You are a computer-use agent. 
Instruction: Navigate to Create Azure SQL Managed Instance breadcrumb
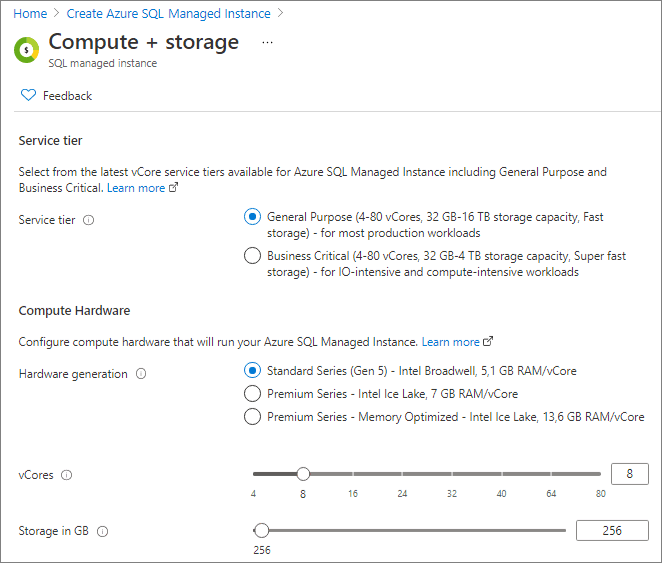168,14
